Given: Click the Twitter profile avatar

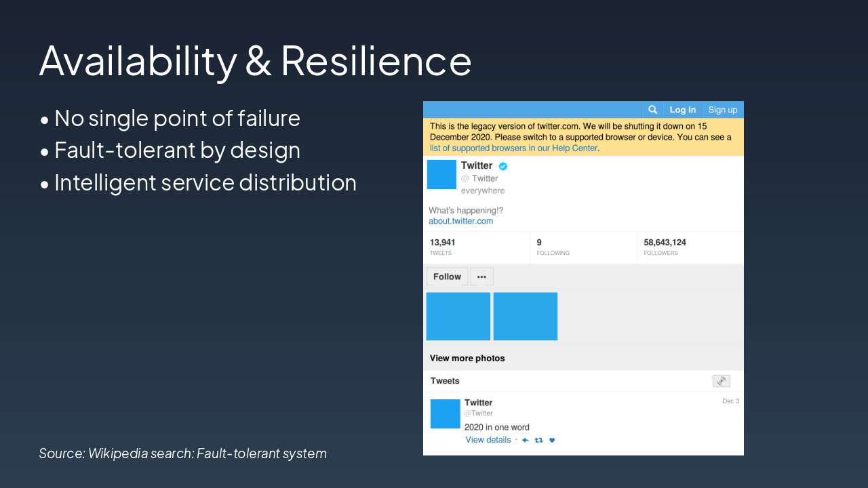Looking at the screenshot, I should pyautogui.click(x=441, y=175).
